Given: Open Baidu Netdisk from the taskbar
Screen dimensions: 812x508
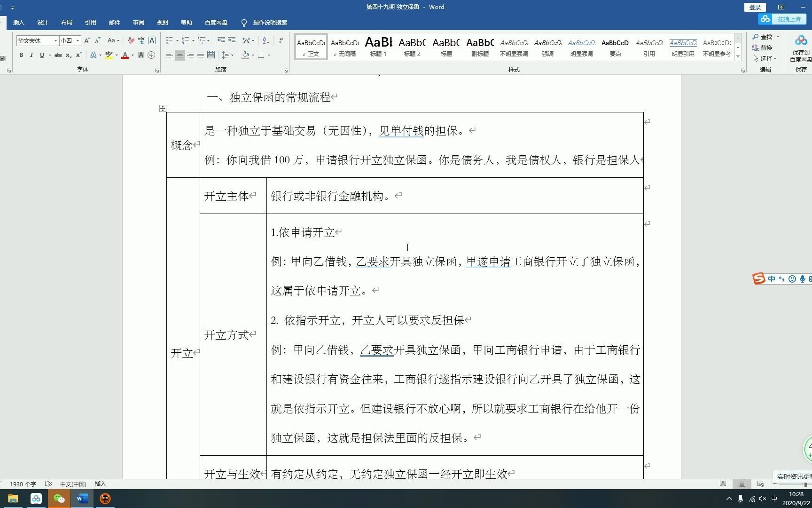Looking at the screenshot, I should (x=36, y=499).
